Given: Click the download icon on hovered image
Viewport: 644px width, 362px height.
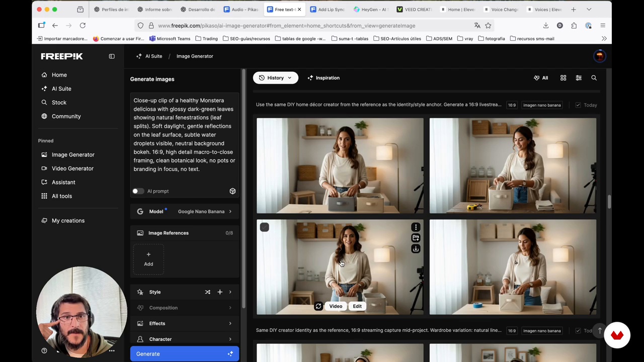Looking at the screenshot, I should (x=416, y=249).
